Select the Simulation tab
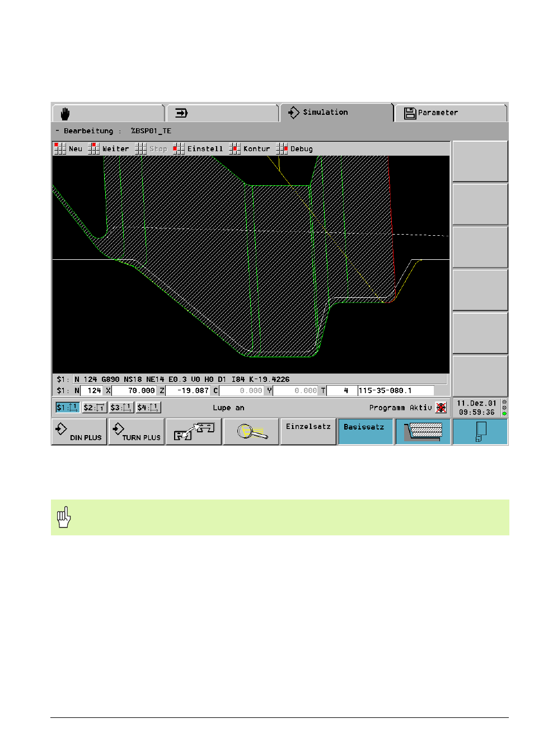Viewport: 534px width, 756px height. 337,113
